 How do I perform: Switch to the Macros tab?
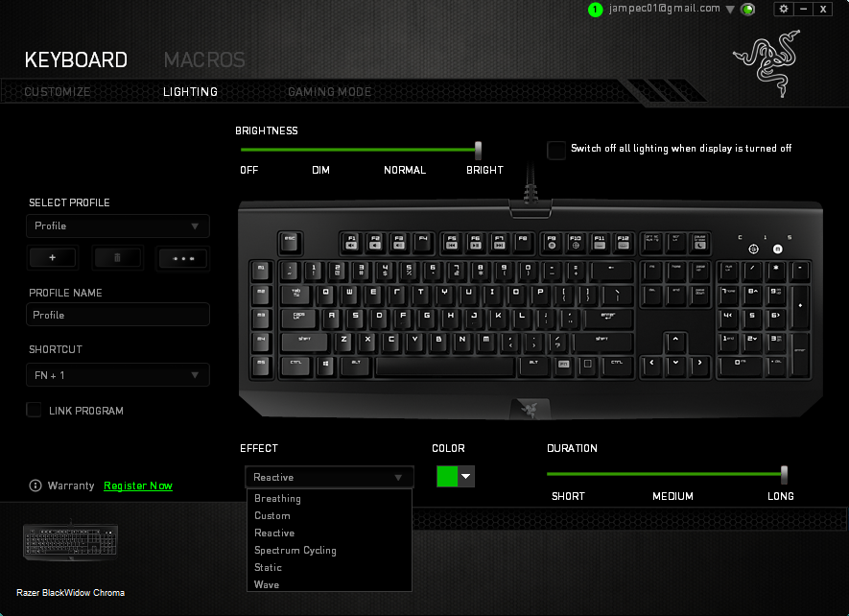click(204, 59)
